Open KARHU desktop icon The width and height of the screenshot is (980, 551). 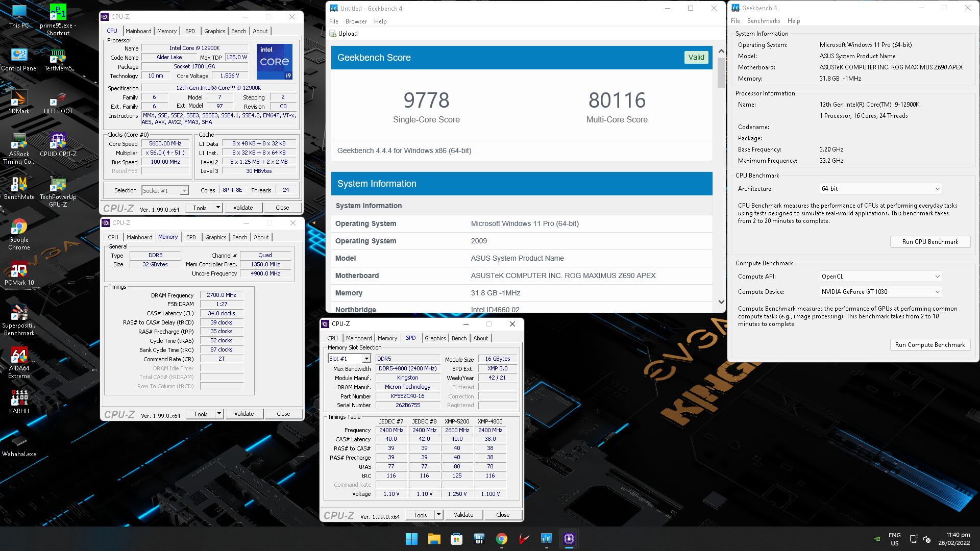point(19,402)
